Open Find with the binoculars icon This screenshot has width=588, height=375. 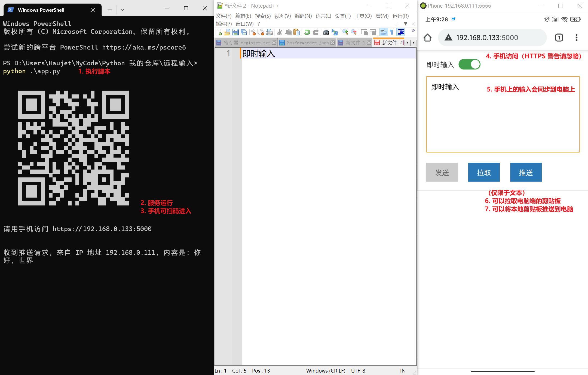(326, 32)
